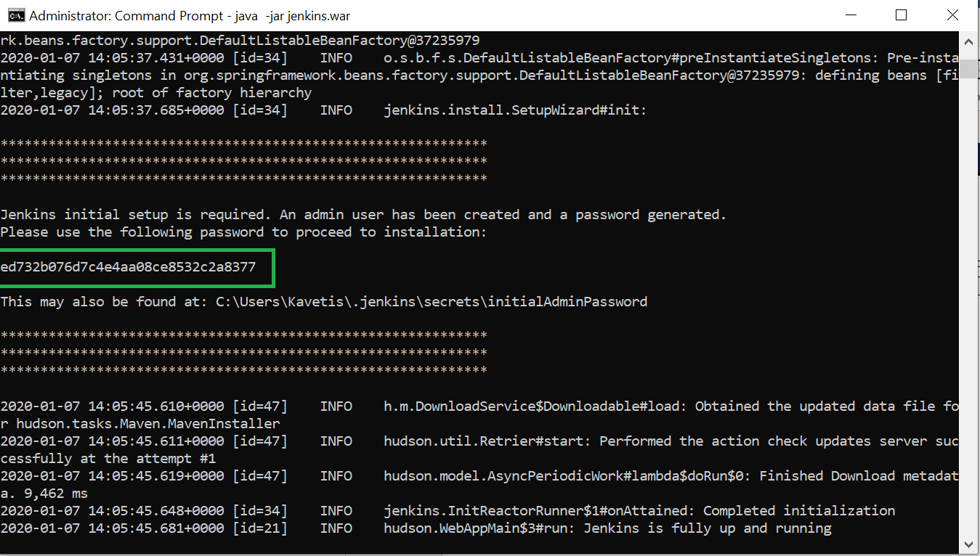Screen dimensions: 980x556
Task: Click 'Please use the following password' line
Action: pyautogui.click(x=243, y=232)
